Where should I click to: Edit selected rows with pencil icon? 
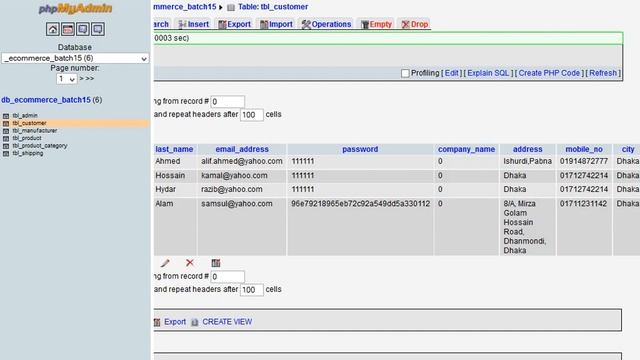pos(165,263)
